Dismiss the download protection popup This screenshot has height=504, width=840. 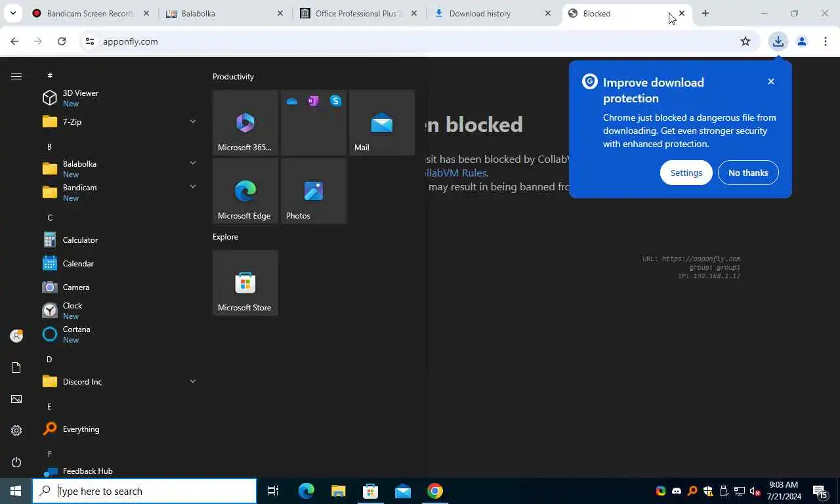point(771,81)
